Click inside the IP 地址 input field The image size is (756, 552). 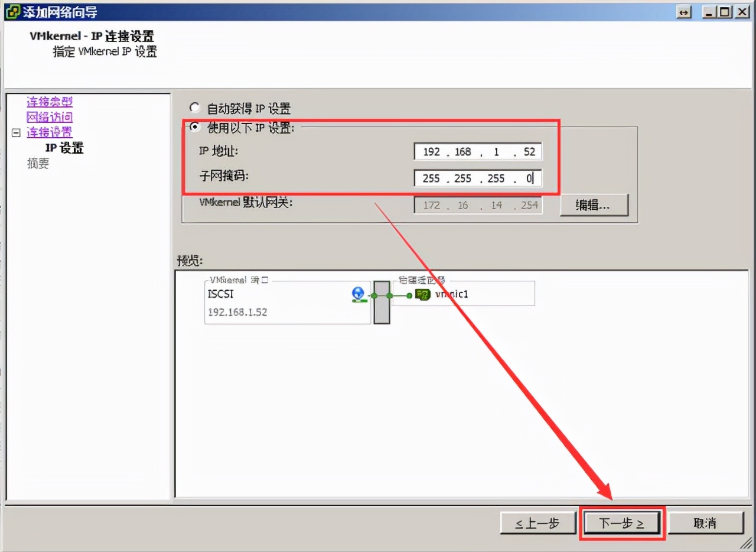(x=477, y=151)
